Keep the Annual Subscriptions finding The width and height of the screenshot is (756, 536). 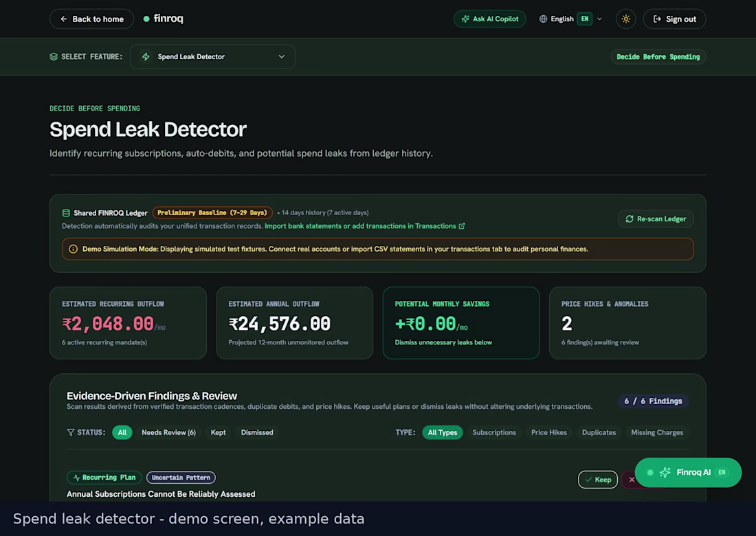(x=598, y=480)
